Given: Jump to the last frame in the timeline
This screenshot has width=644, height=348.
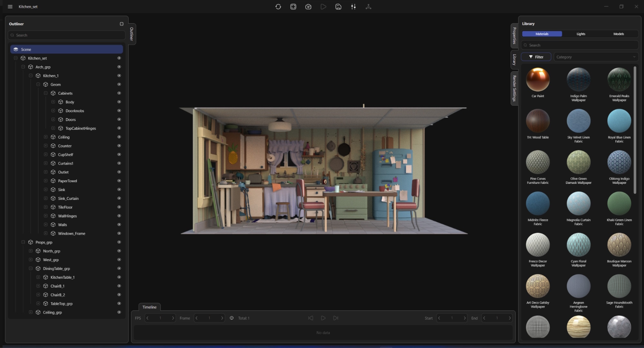Looking at the screenshot, I should tap(336, 318).
